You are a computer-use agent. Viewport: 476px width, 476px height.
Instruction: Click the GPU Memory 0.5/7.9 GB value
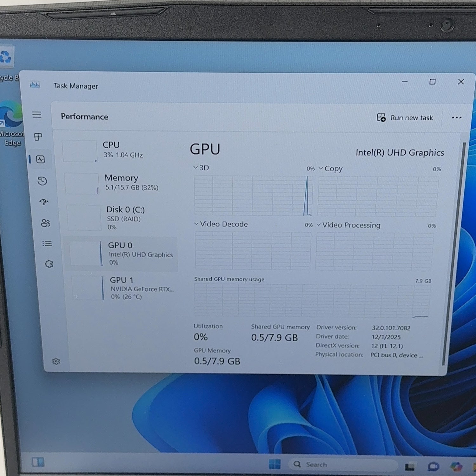tap(217, 361)
